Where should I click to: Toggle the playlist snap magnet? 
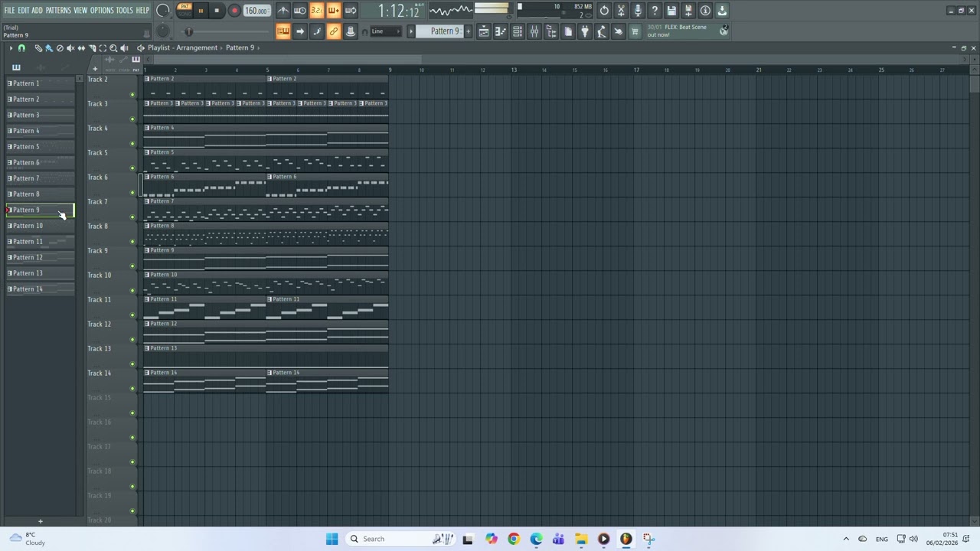[21, 48]
